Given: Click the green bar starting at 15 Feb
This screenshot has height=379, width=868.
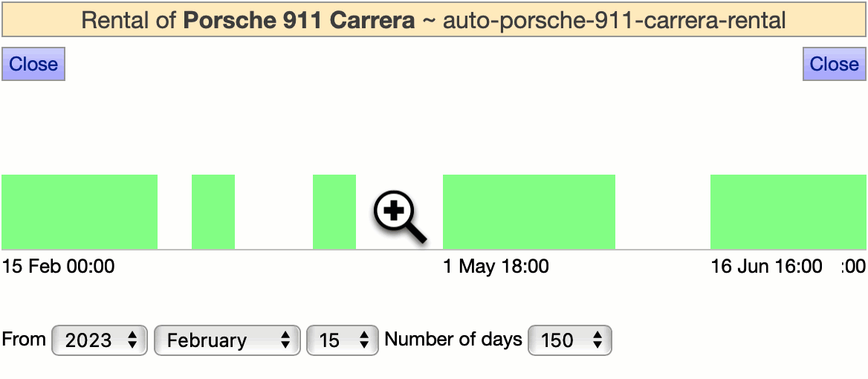Looking at the screenshot, I should (x=80, y=212).
